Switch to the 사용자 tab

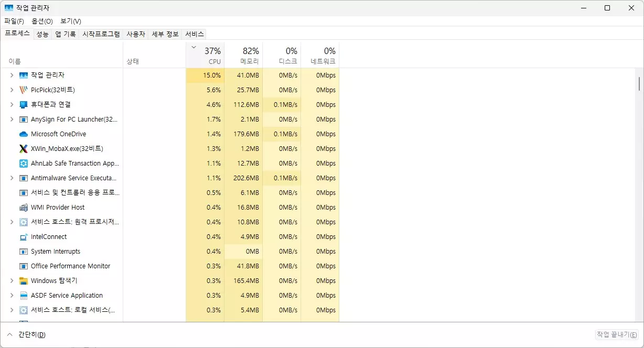(x=135, y=34)
